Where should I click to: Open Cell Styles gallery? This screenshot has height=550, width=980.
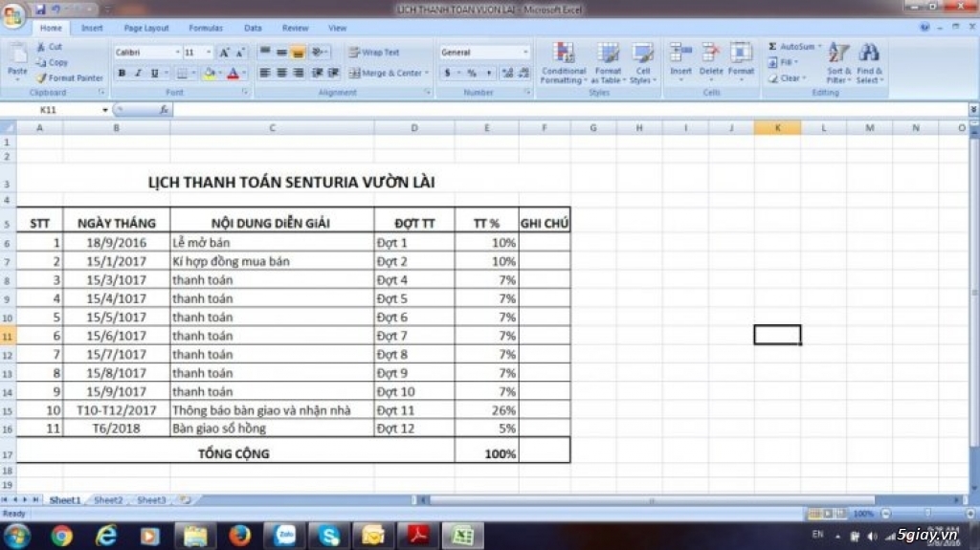click(642, 63)
